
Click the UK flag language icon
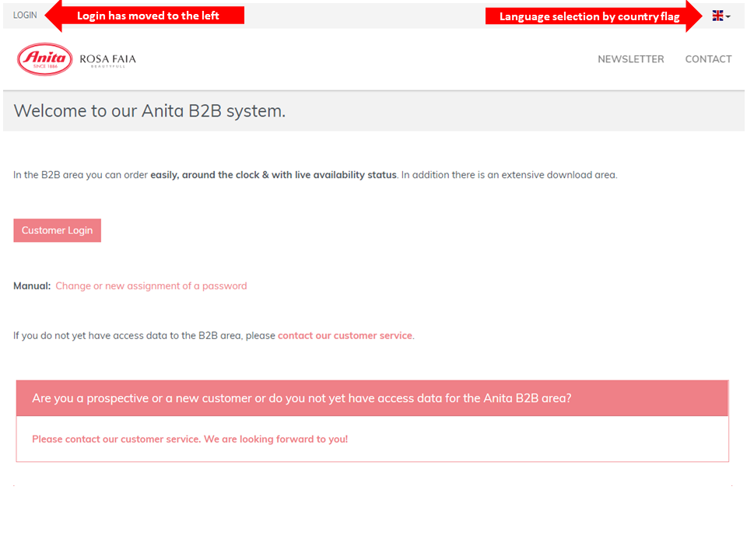(x=717, y=16)
